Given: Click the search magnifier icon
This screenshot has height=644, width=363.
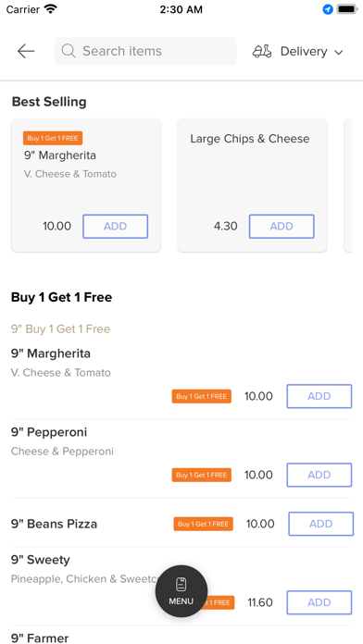Looking at the screenshot, I should (69, 51).
